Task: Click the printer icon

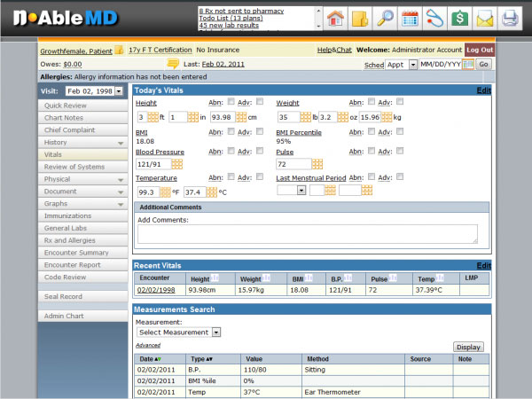Action: (510, 18)
